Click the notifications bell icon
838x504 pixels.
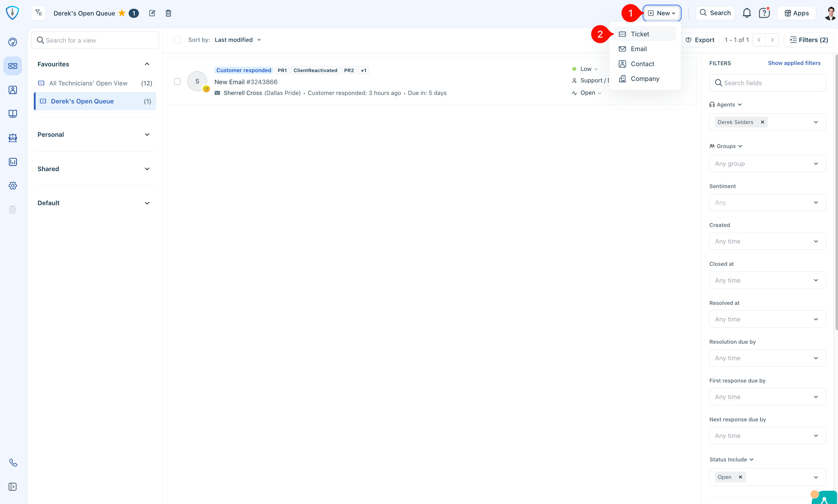point(746,13)
